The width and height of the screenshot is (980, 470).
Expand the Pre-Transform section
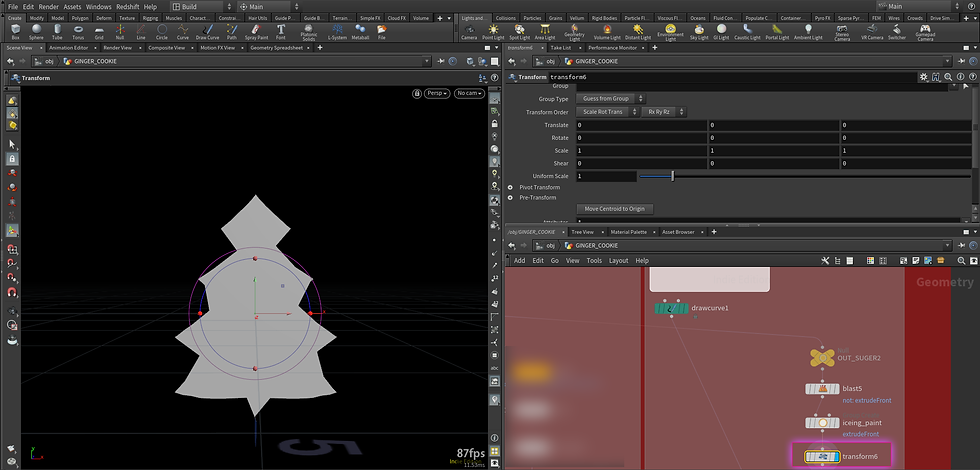coord(510,198)
